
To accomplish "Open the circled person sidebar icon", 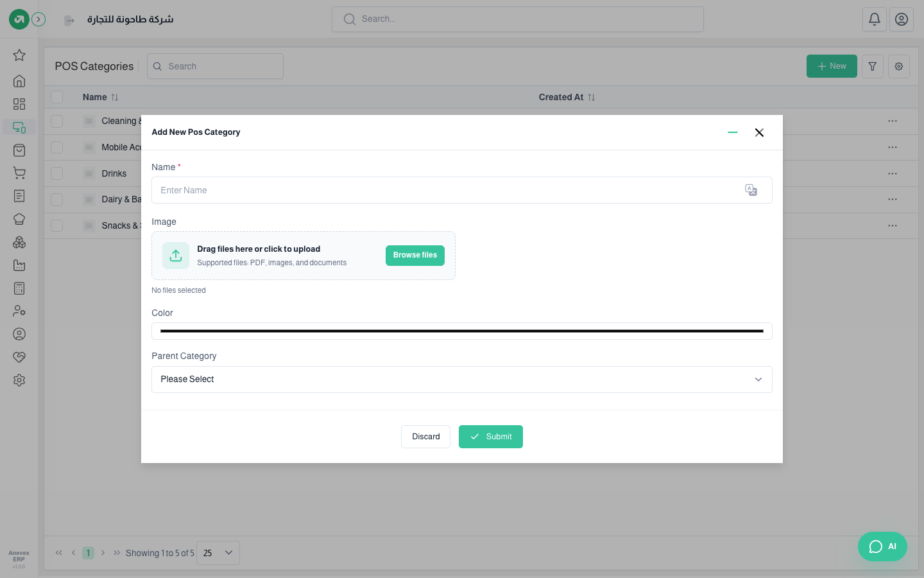I will click(x=19, y=334).
